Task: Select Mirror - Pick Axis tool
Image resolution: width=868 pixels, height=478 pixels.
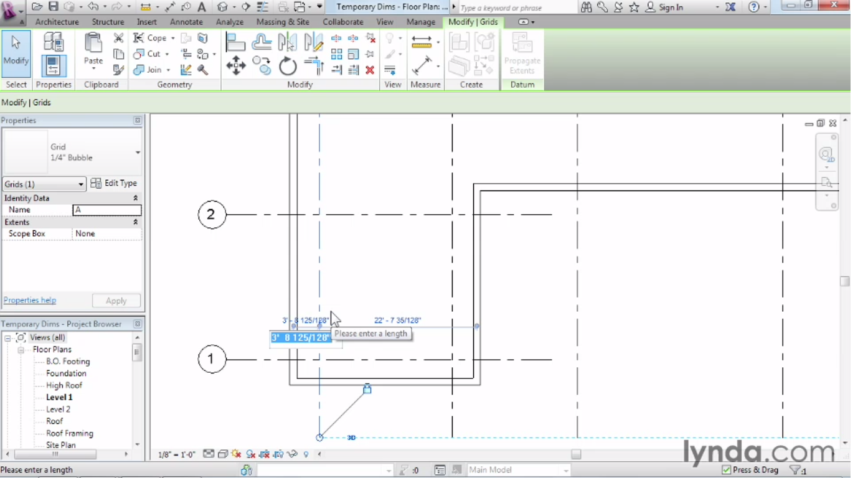Action: point(288,42)
